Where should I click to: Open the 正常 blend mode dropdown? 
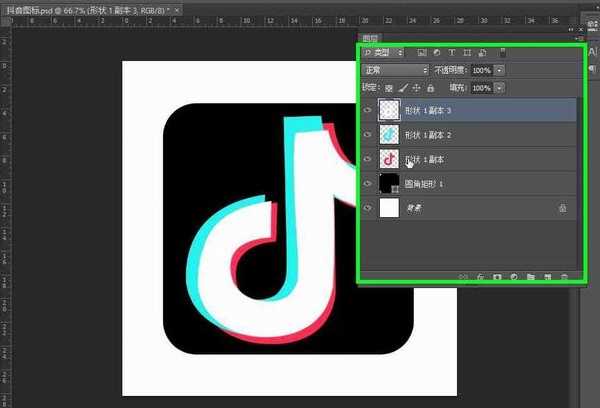[x=396, y=71]
